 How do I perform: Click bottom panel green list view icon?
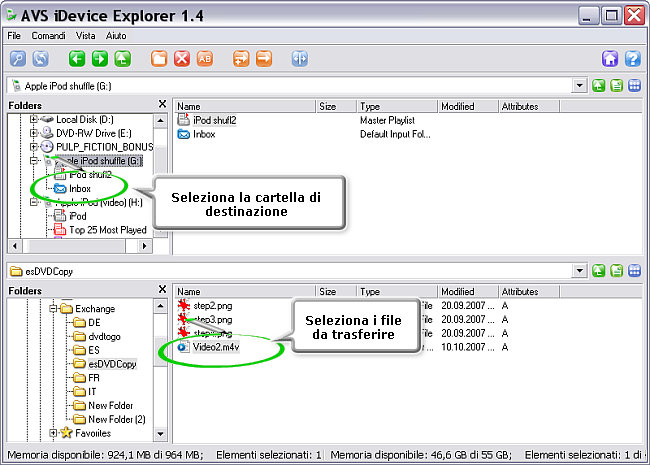point(616,271)
